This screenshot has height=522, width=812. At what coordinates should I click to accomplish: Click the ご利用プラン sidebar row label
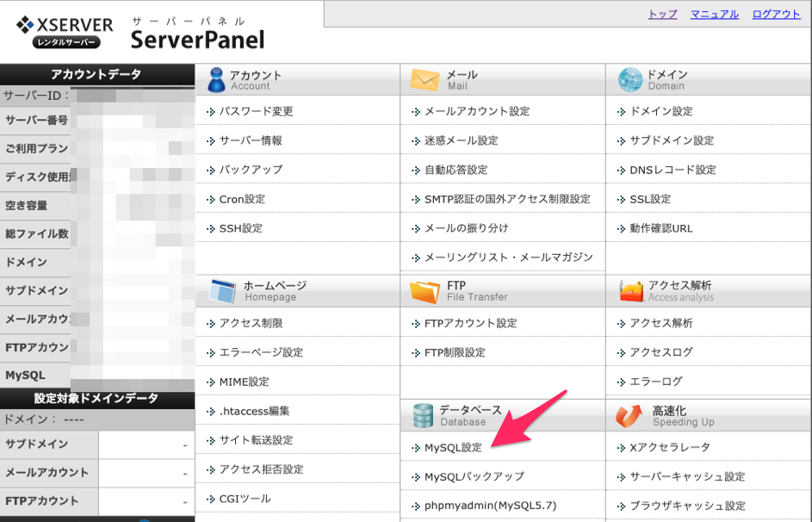pos(37,149)
